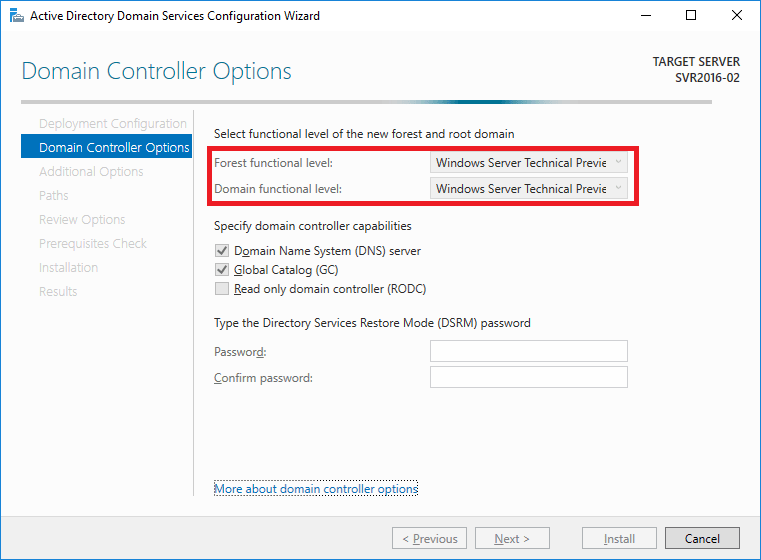The height and width of the screenshot is (560, 761).
Task: Click the 'Forest functional level:' label
Action: 273,163
